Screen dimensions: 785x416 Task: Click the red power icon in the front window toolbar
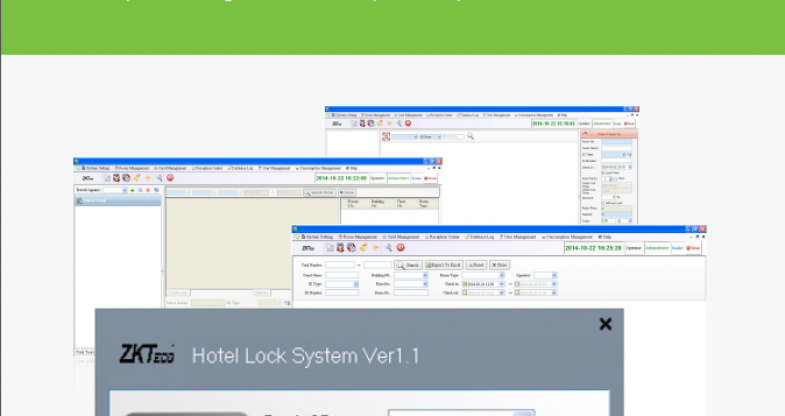400,247
